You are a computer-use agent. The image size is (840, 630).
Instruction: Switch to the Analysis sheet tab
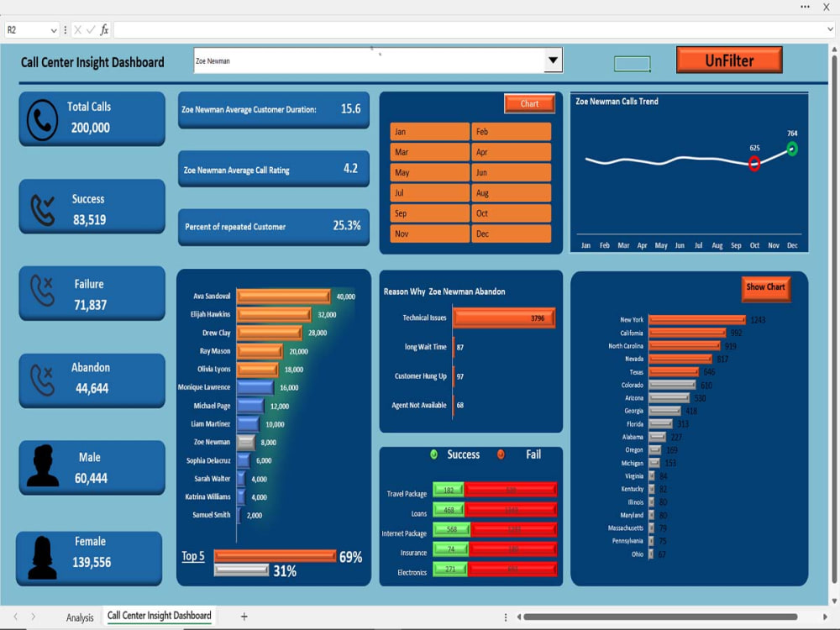(x=79, y=617)
